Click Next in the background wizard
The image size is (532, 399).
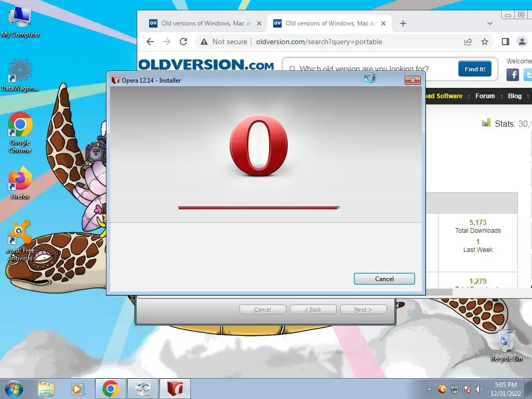363,310
